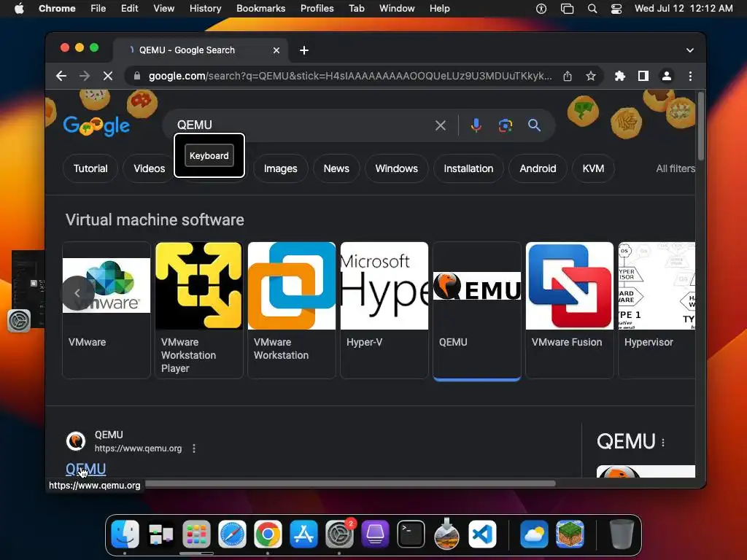Close the QEMU - Google Search tab
747x560 pixels.
click(x=276, y=50)
